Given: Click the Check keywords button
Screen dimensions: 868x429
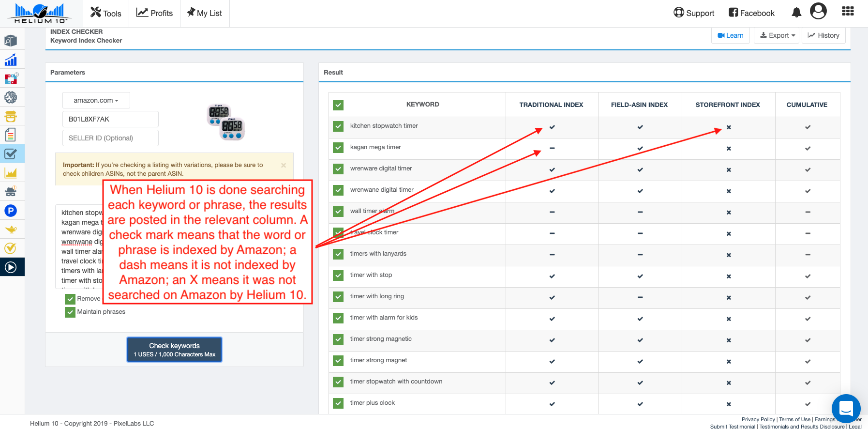Looking at the screenshot, I should [x=174, y=350].
